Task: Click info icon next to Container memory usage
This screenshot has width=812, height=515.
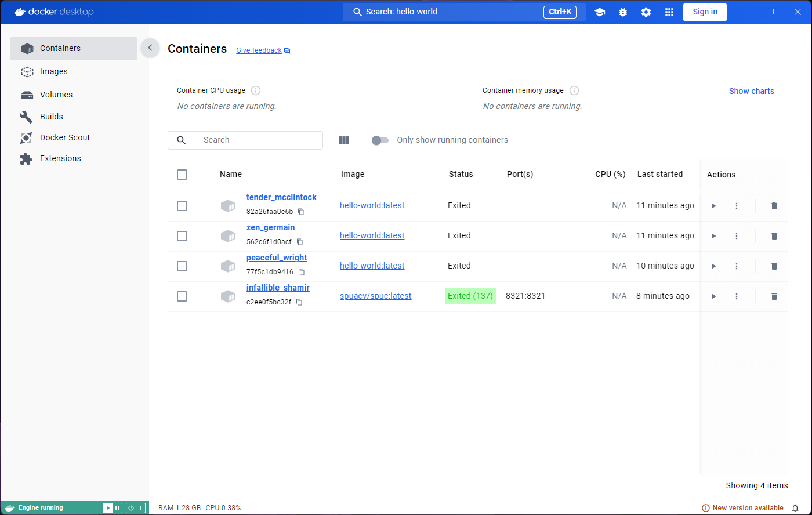Action: (x=574, y=90)
